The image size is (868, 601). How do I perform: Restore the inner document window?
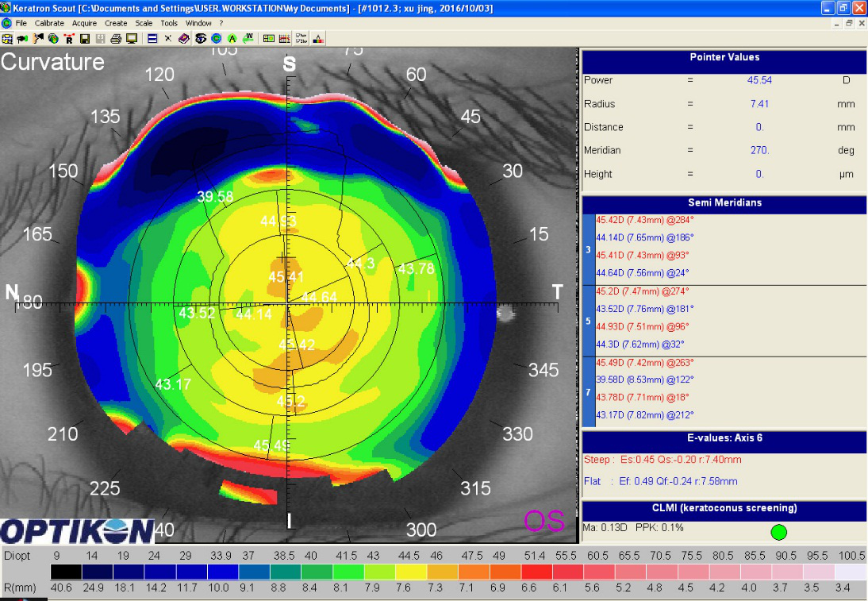point(849,23)
